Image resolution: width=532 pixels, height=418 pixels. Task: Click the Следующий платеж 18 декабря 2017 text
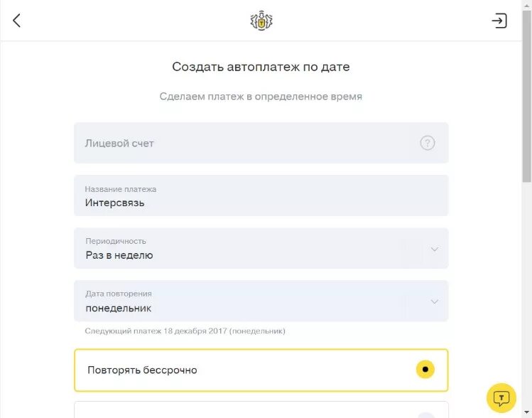coord(185,331)
